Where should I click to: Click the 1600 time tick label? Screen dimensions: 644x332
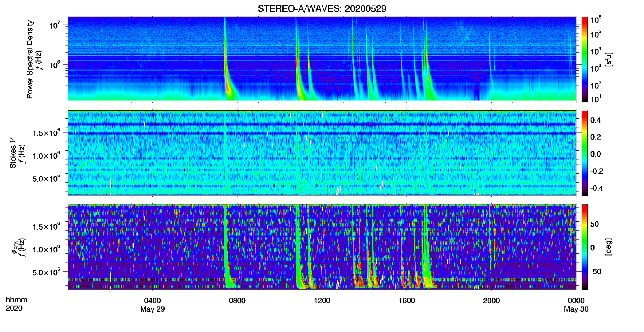tap(407, 301)
